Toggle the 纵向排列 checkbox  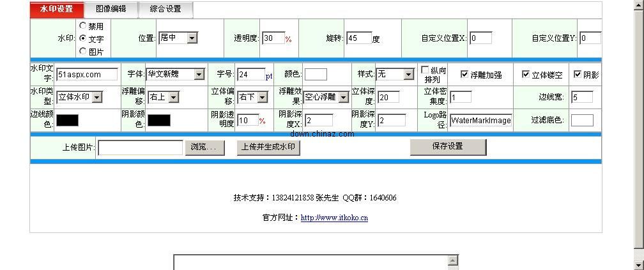[x=425, y=70]
